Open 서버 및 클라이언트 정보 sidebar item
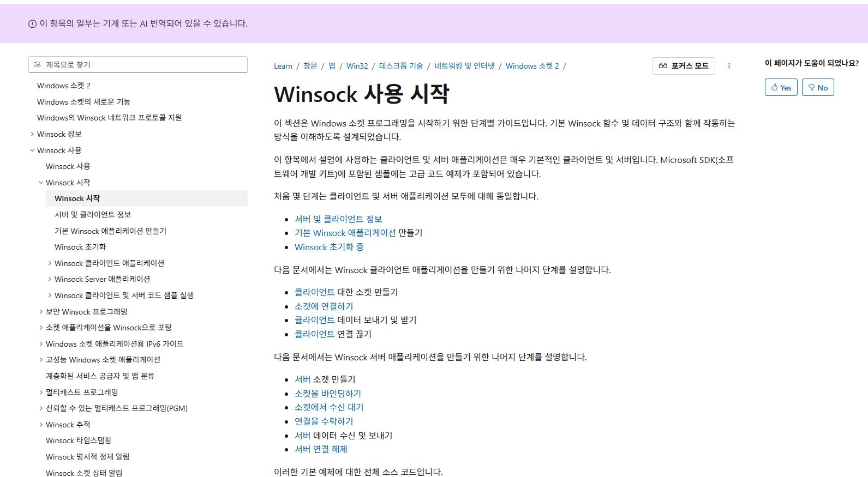This screenshot has width=868, height=477. [x=93, y=215]
